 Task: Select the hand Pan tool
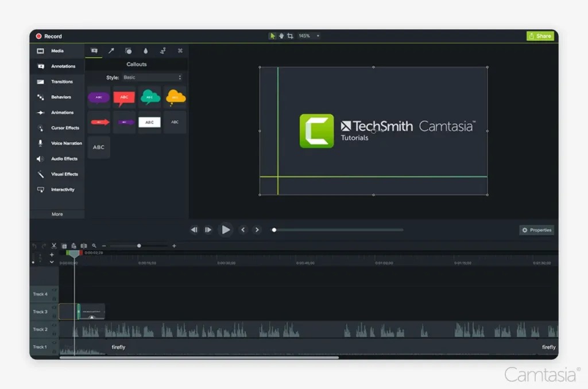tap(281, 36)
